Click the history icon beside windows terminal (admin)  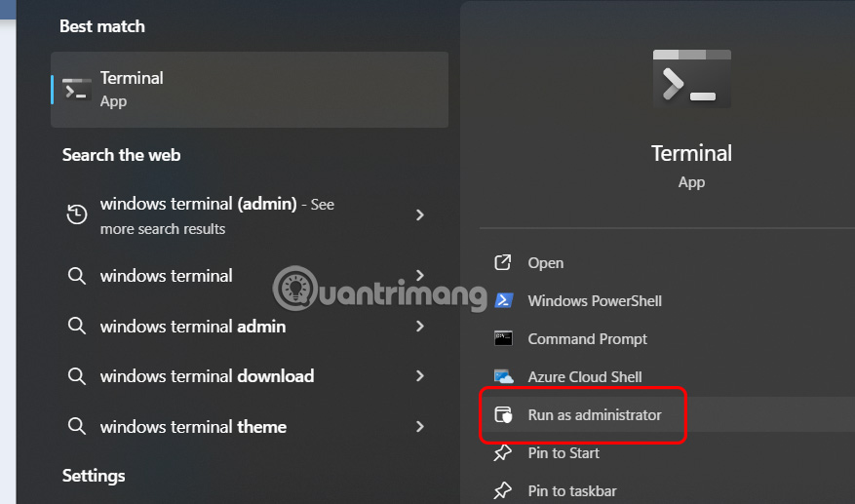76,215
